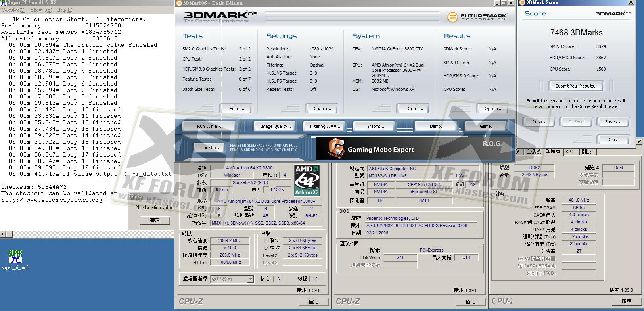This screenshot has height=311, width=644.
Task: Click manufacturer field ASUSTeK Computer INC.
Action: point(423,169)
